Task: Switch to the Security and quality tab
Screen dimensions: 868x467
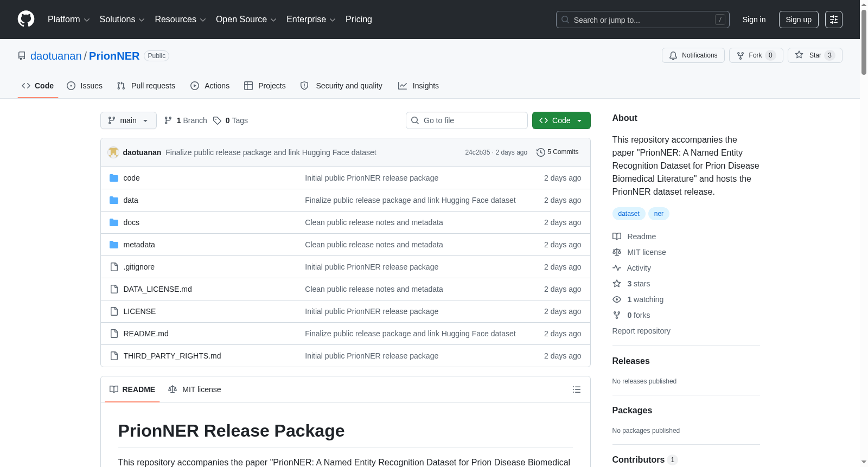Action: click(x=341, y=86)
